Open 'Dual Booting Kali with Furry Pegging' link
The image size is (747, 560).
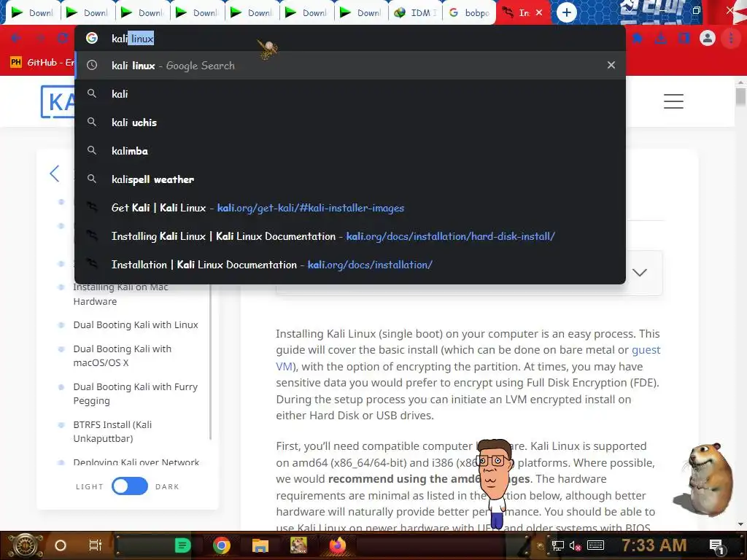[135, 394]
